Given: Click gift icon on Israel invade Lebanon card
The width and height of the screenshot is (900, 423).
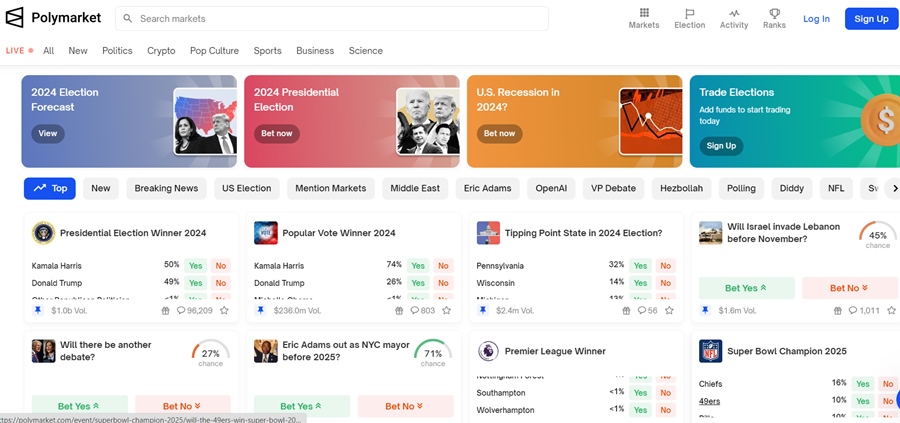Looking at the screenshot, I should [x=838, y=311].
